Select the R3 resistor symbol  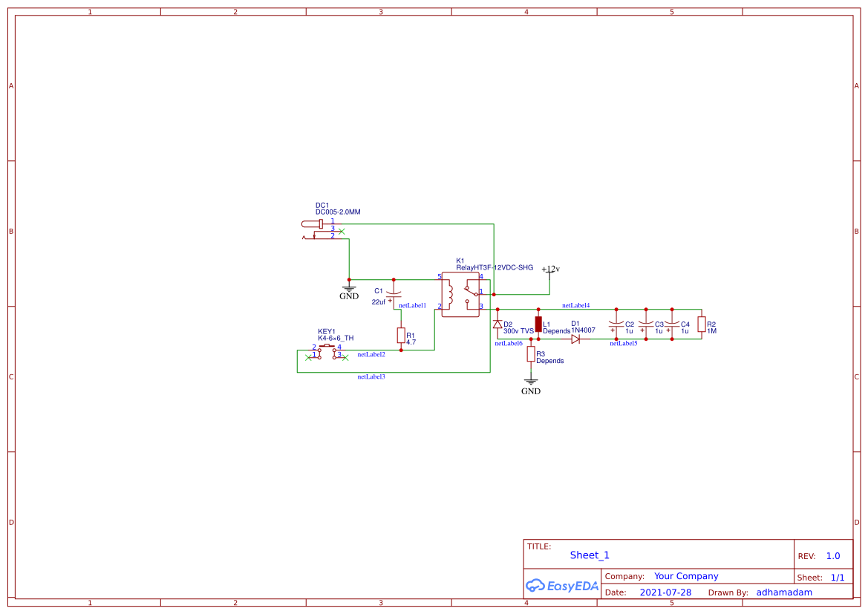(530, 354)
